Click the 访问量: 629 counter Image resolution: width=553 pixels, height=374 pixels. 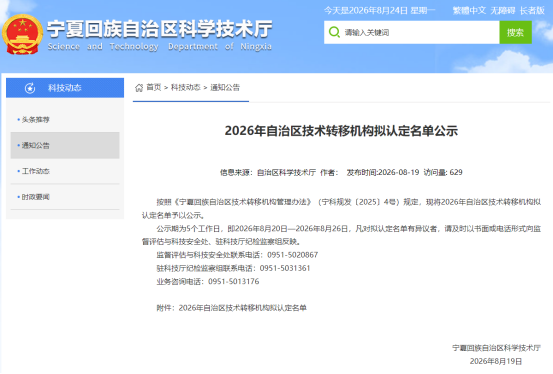pos(443,172)
